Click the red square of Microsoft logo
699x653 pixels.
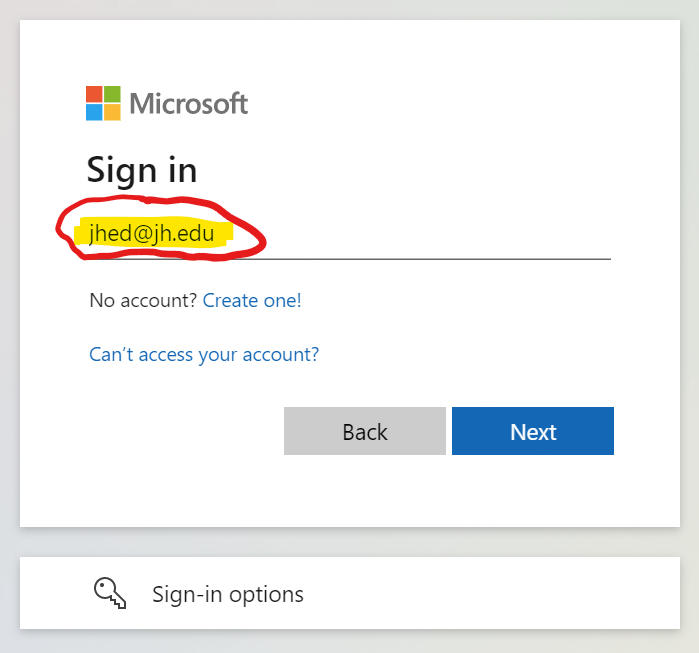(x=94, y=94)
